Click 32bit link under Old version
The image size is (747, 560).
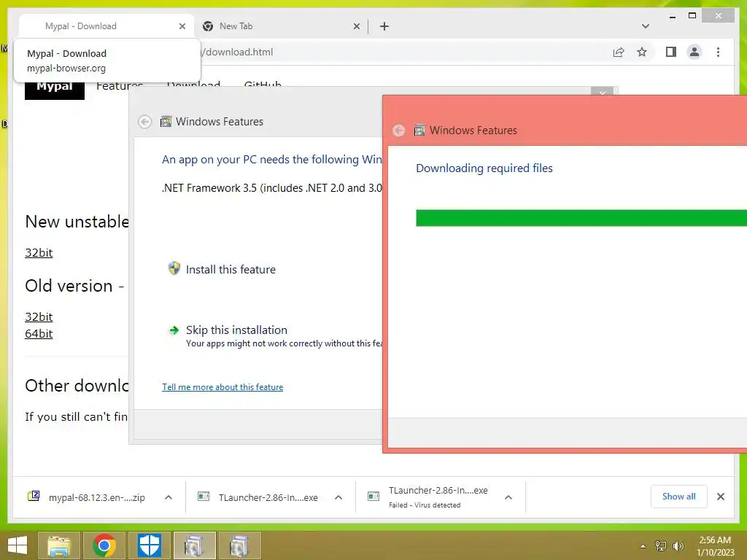(39, 317)
